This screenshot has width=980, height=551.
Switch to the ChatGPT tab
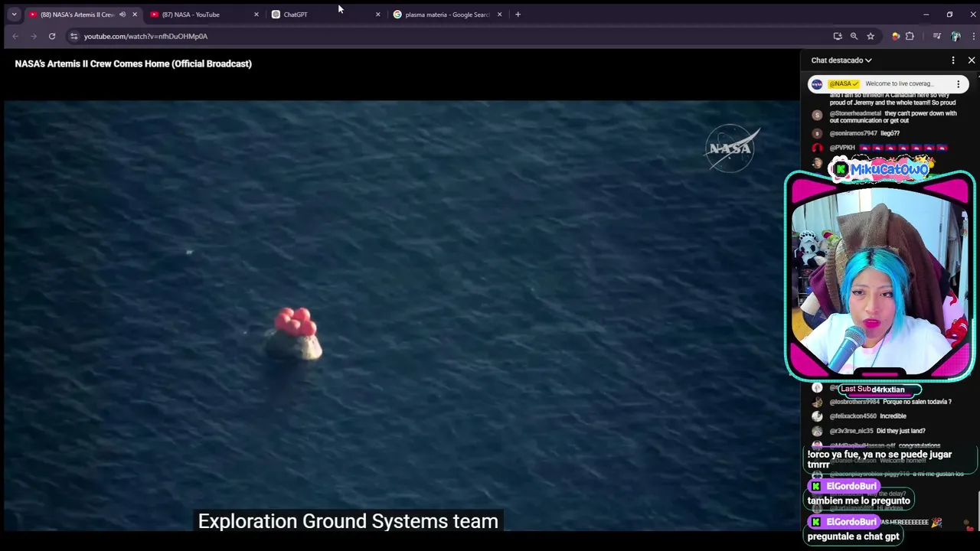[x=296, y=15]
